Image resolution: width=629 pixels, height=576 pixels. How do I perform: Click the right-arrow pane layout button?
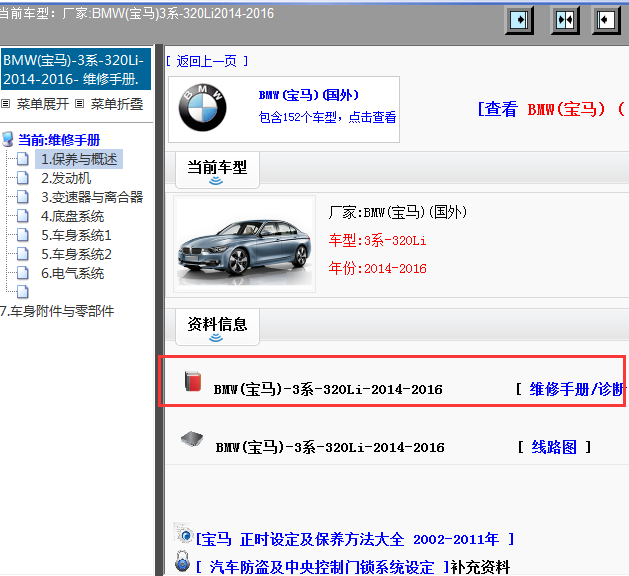(519, 20)
